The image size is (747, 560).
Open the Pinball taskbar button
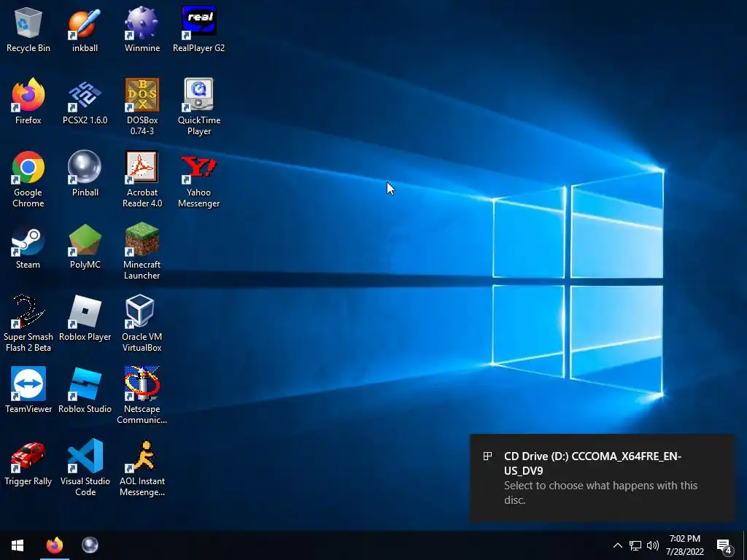90,545
